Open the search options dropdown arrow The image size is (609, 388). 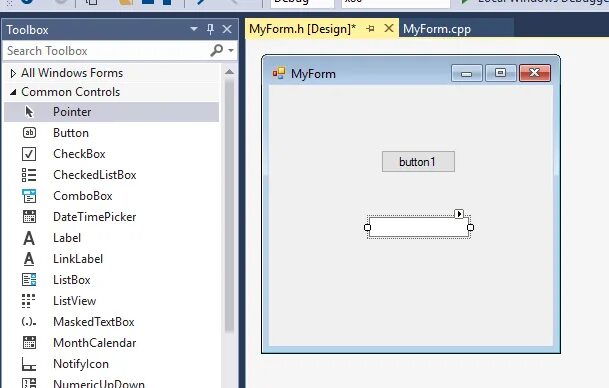pos(231,50)
